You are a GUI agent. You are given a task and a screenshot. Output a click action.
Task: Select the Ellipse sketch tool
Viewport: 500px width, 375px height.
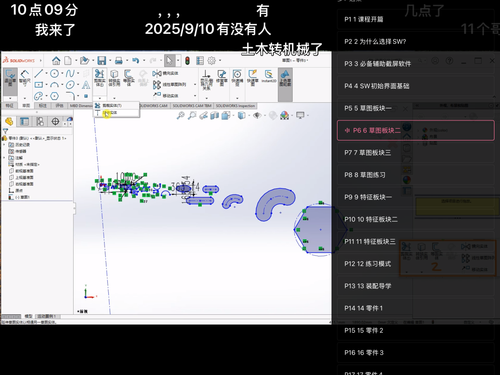tap(70, 85)
